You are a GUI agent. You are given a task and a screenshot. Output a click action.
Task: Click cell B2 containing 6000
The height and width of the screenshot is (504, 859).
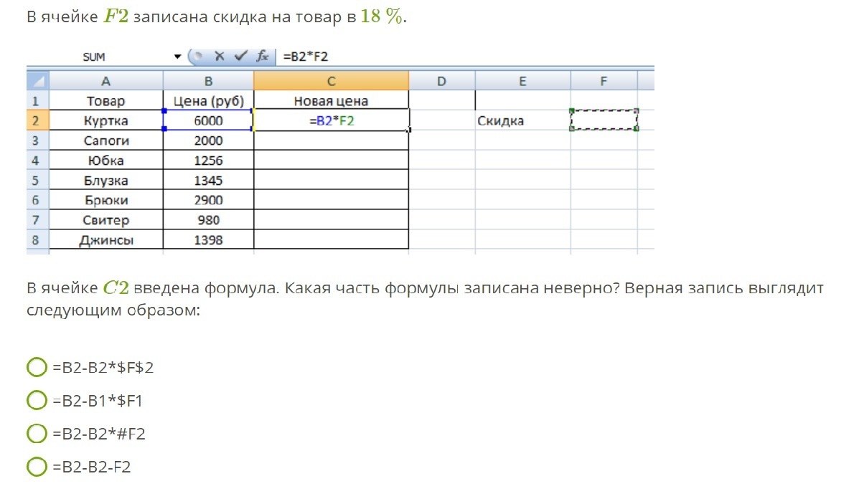pos(208,120)
